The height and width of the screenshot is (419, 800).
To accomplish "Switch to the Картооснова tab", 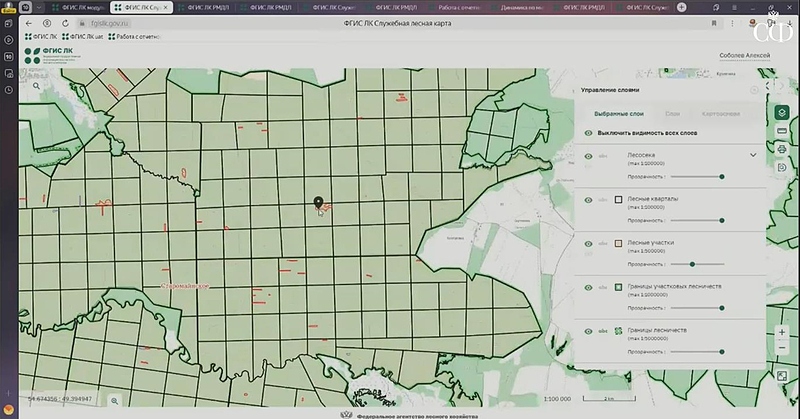I will pyautogui.click(x=720, y=114).
